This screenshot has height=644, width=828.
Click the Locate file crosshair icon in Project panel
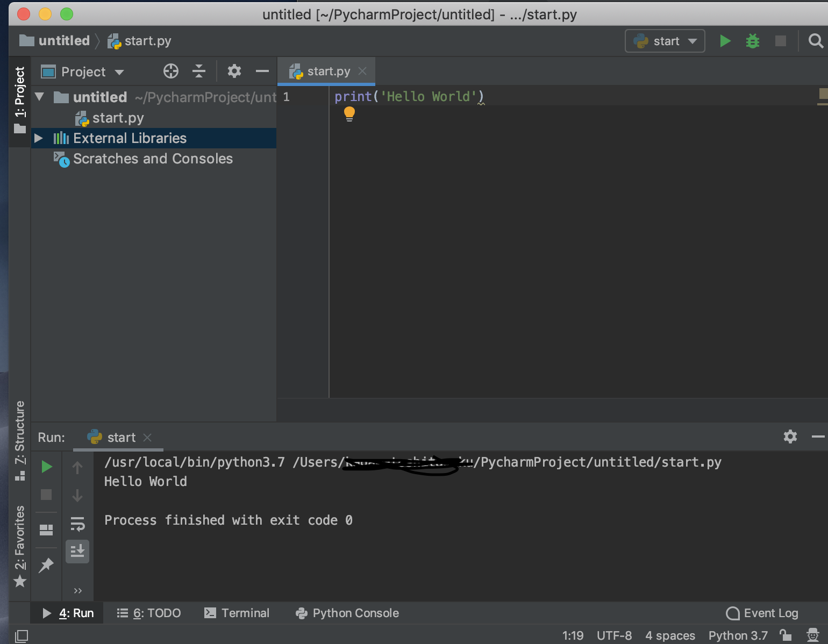point(171,71)
